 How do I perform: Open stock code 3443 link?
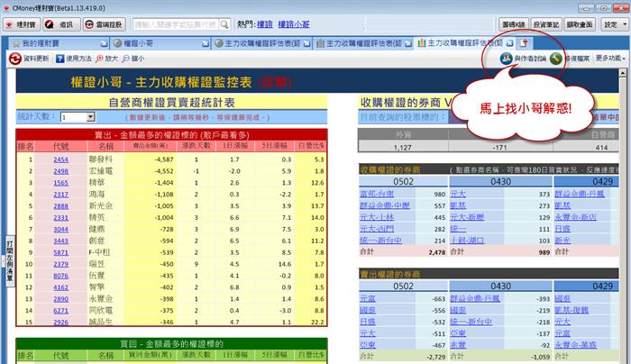(x=60, y=241)
